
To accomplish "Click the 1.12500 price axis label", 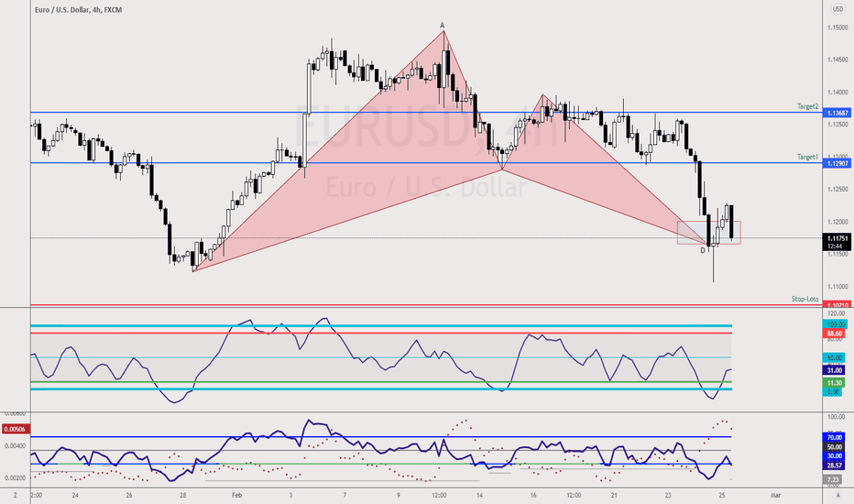I will (838, 189).
